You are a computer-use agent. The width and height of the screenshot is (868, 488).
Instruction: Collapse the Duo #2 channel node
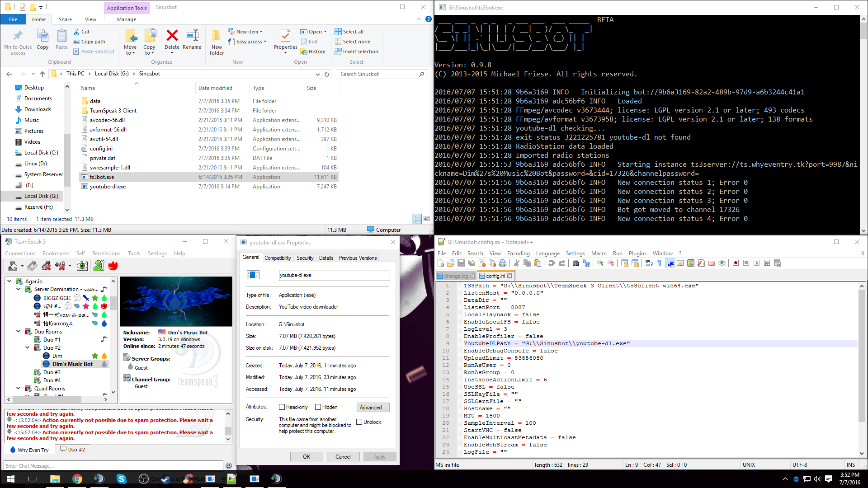[28, 347]
